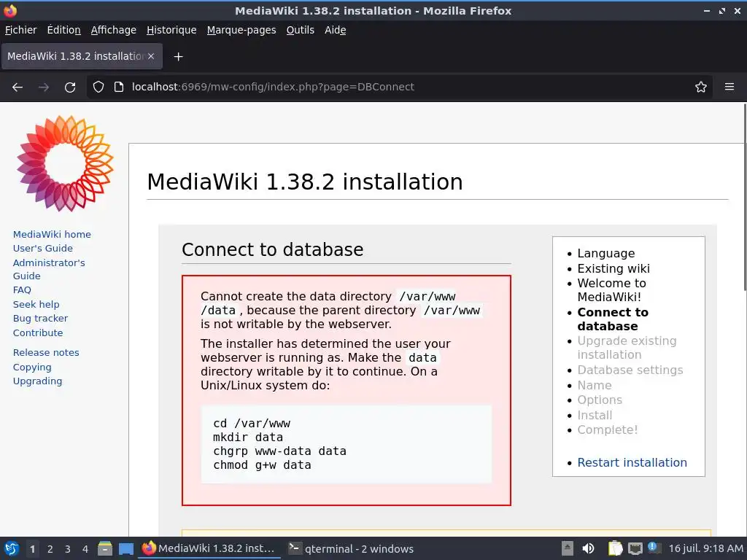Click 'Upgrade existing installation' step text

pos(627,348)
